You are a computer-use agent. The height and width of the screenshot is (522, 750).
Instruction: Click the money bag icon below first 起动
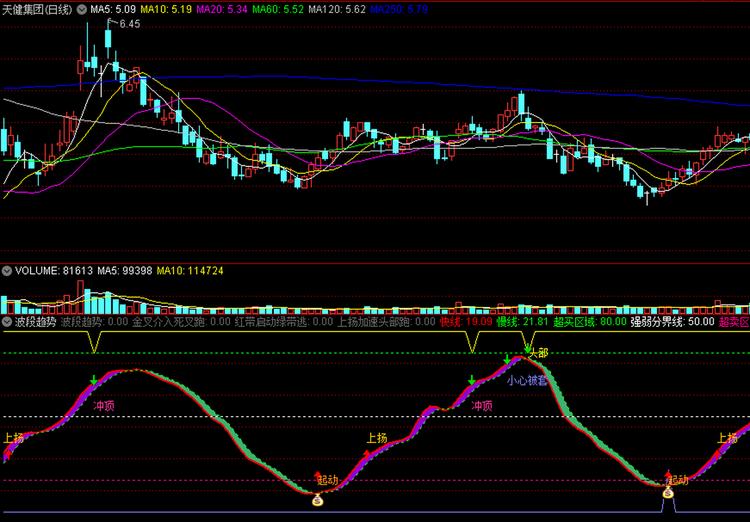pos(318,500)
